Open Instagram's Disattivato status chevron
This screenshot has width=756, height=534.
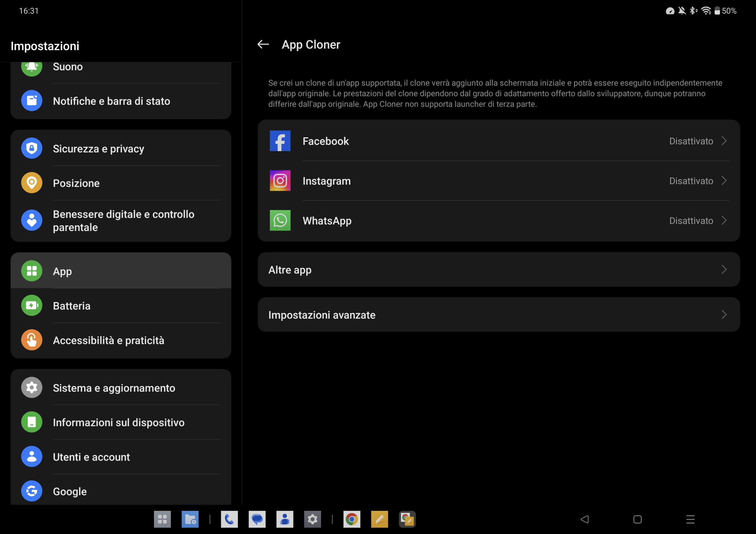point(724,181)
